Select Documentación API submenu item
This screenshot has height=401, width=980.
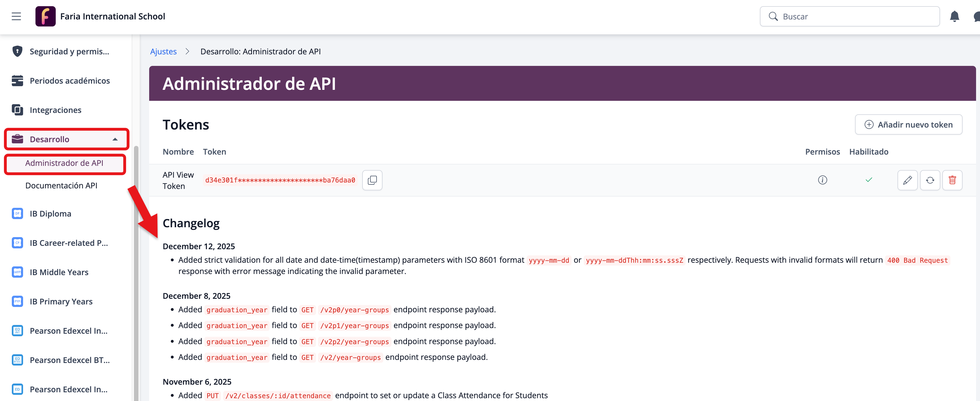tap(61, 186)
